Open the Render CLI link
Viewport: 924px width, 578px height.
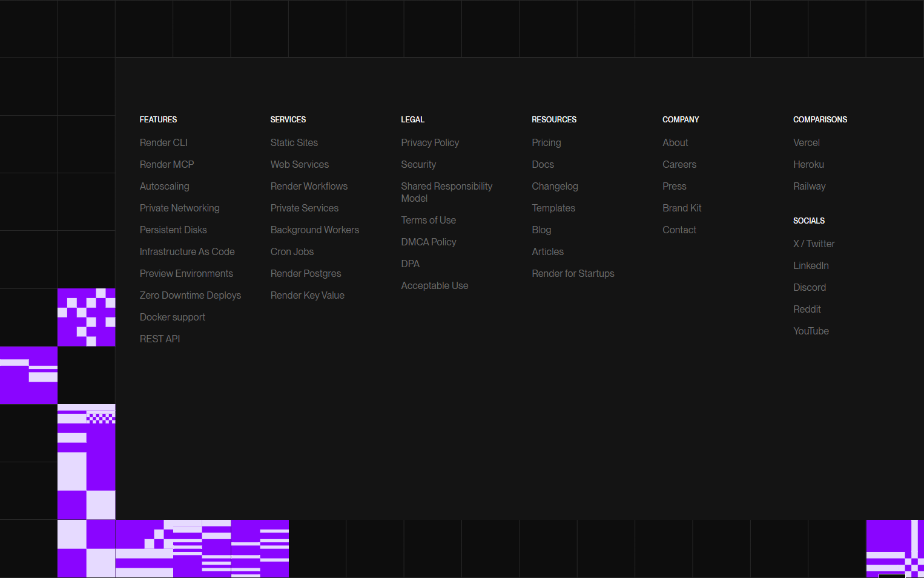point(163,142)
